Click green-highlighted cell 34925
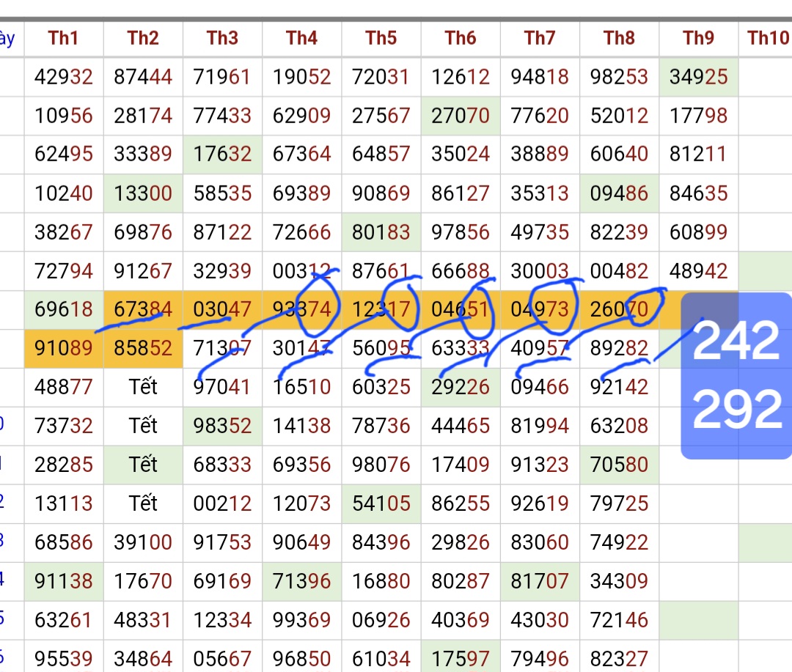Image resolution: width=792 pixels, height=672 pixels. [x=698, y=77]
